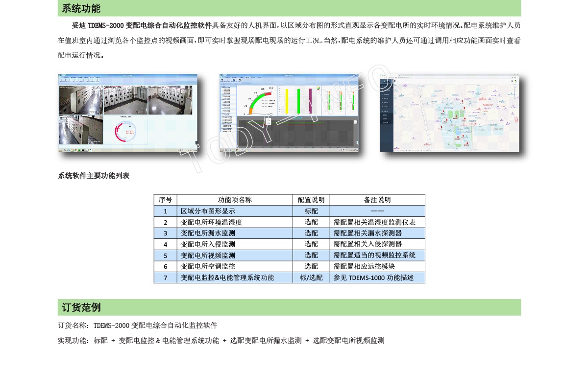Screen dimensions: 588x371
Task: Open the gauge and bar chart screenshot
Action: [x=289, y=113]
